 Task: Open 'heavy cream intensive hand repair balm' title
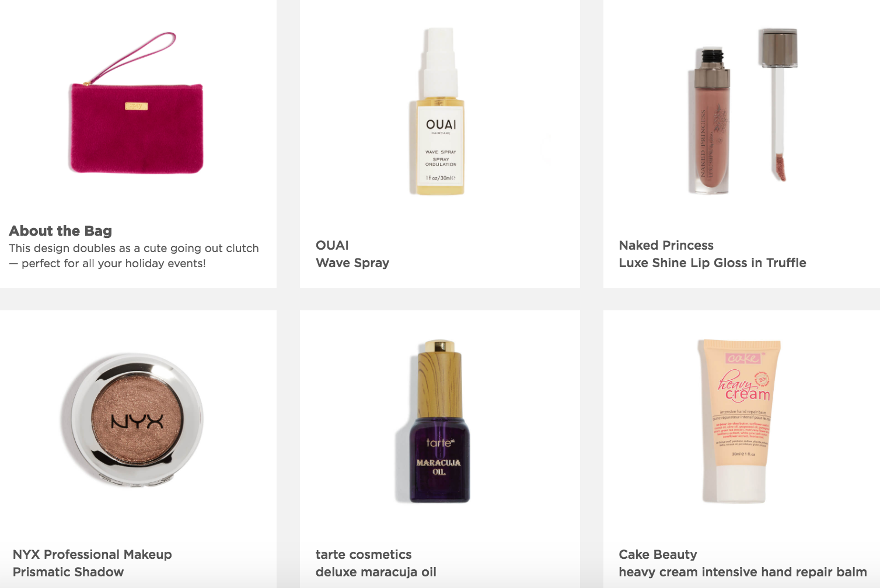(x=743, y=572)
